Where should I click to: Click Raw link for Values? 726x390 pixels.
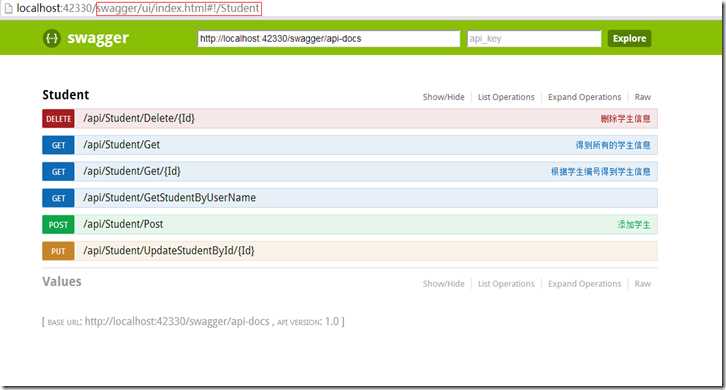click(x=642, y=283)
